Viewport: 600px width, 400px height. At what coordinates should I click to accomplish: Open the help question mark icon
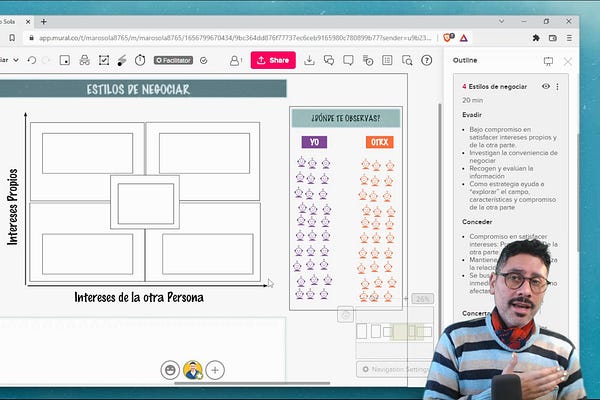click(426, 60)
